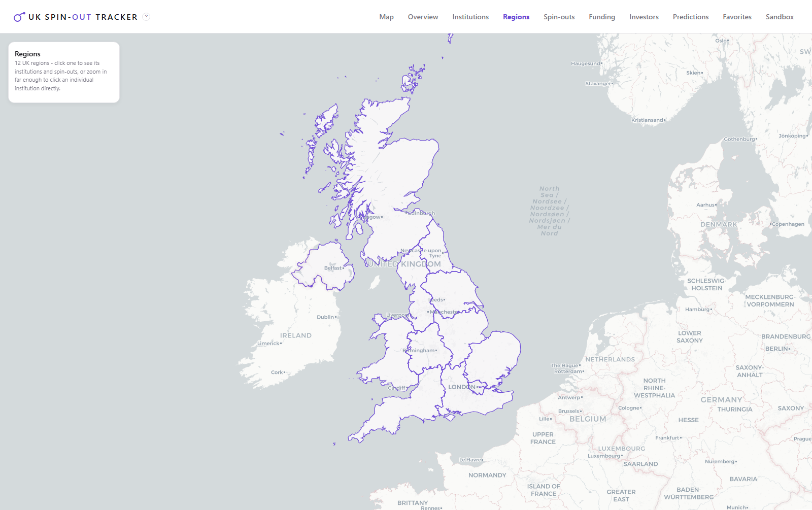Open the Sandbox tab
Viewport: 812px width, 510px height.
point(780,17)
